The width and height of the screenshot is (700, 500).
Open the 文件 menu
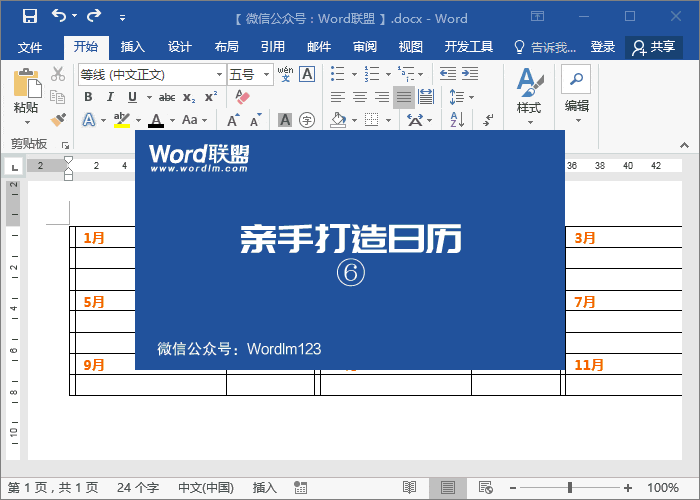30,47
